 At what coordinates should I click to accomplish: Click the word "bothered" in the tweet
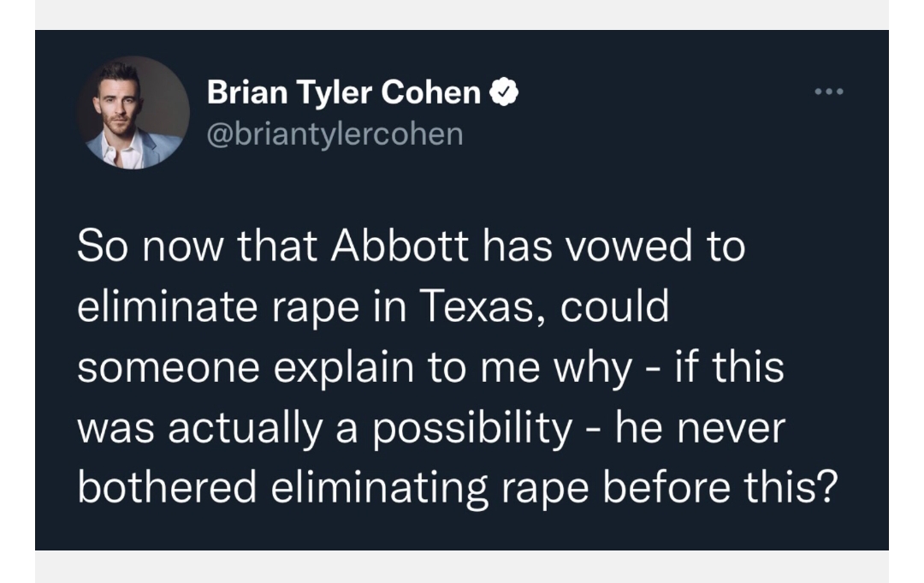click(x=166, y=489)
